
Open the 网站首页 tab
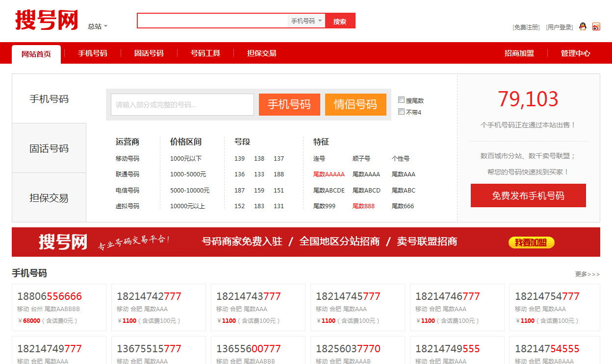point(36,54)
